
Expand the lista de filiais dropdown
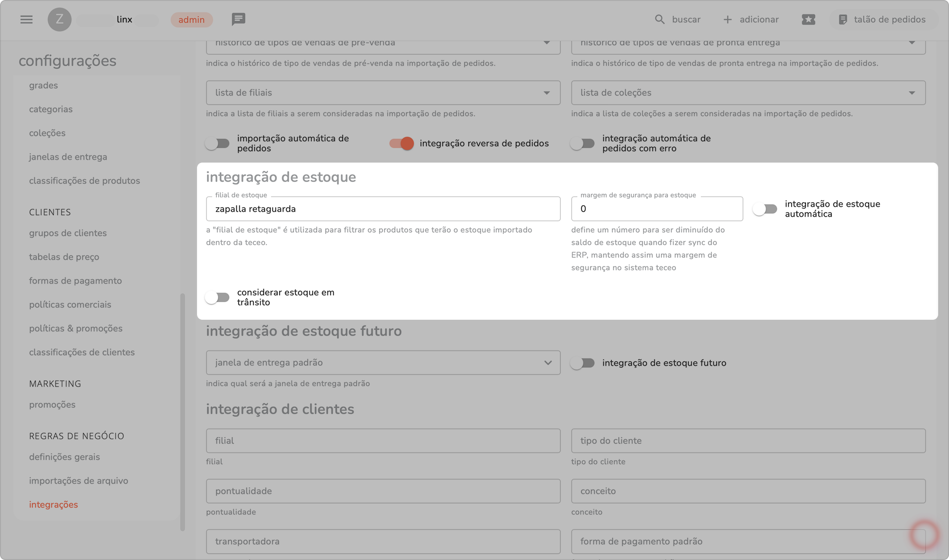[x=546, y=93]
